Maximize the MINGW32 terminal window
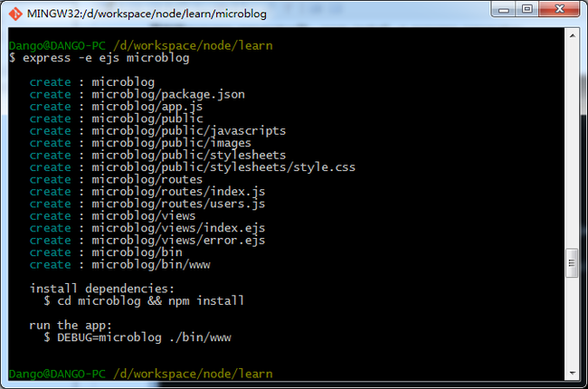 pyautogui.click(x=527, y=9)
